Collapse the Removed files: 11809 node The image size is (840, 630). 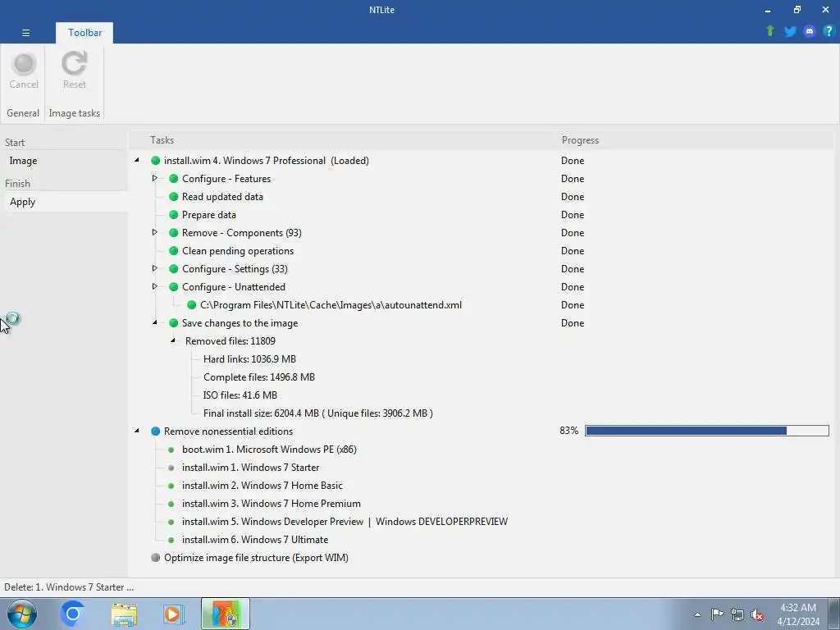(173, 340)
